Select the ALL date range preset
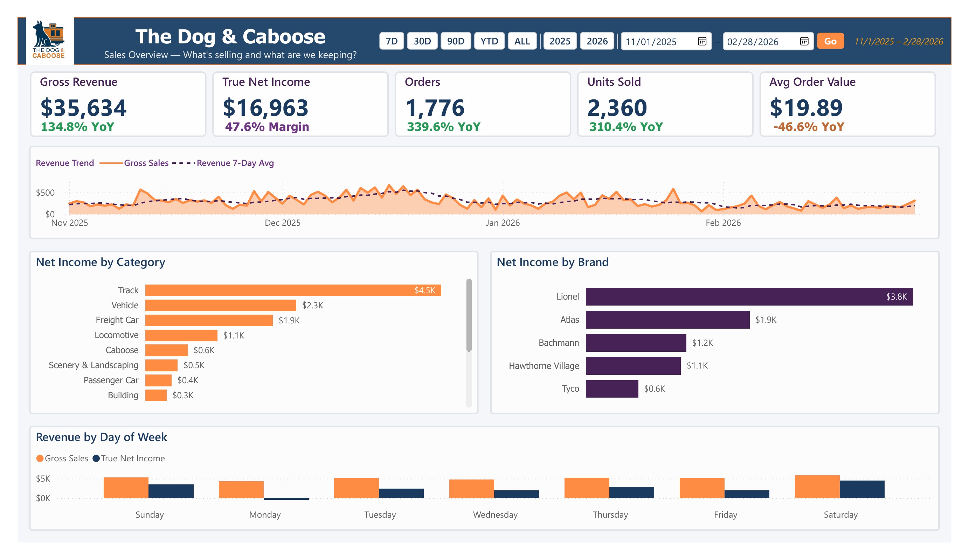This screenshot has height=560, width=969. point(522,41)
